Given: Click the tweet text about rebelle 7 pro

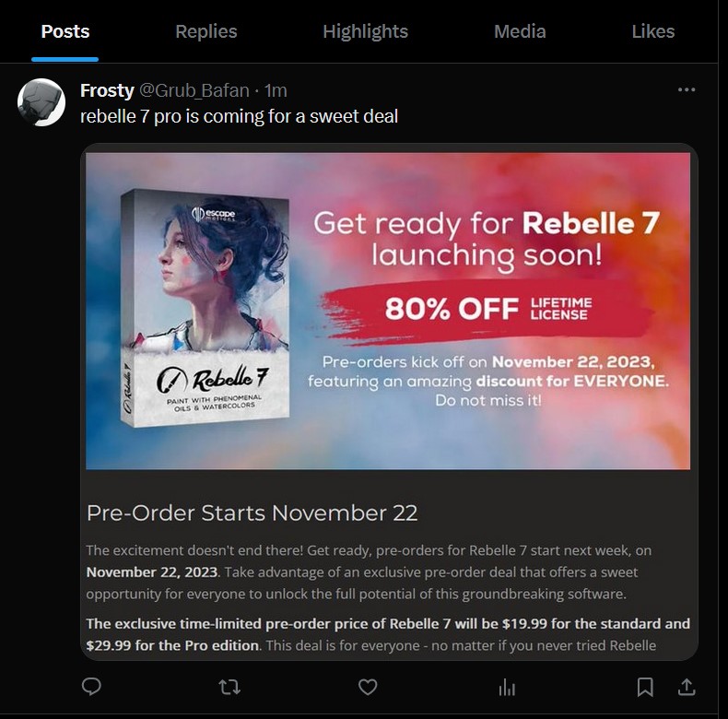Looking at the screenshot, I should coord(239,116).
